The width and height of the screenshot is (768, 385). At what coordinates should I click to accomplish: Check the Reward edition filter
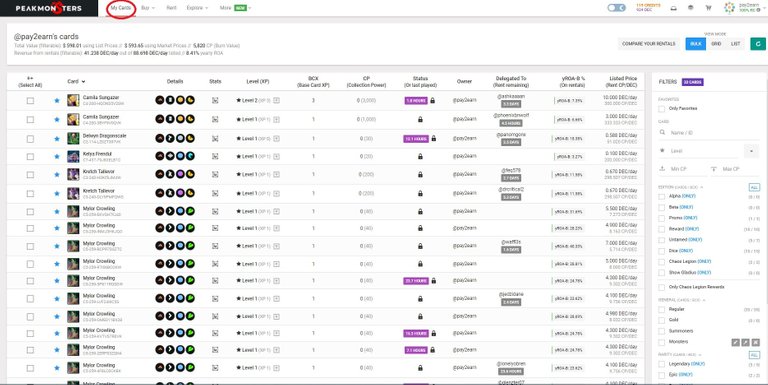[662, 229]
